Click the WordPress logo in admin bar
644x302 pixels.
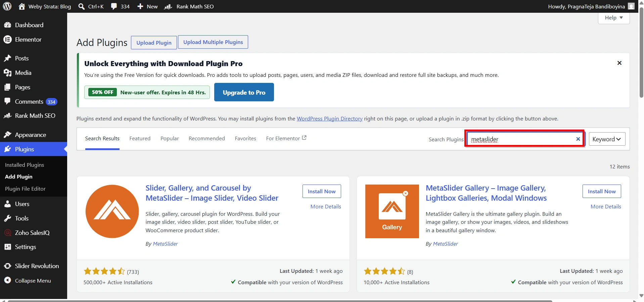pyautogui.click(x=7, y=6)
